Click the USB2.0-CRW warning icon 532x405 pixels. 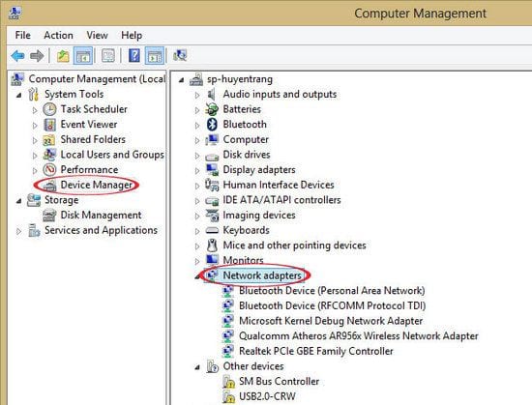click(x=228, y=396)
